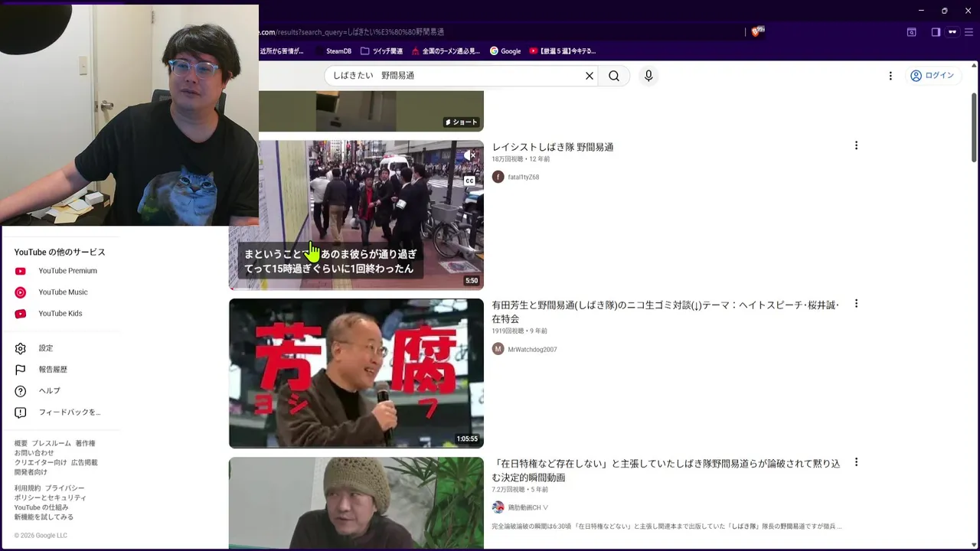The image size is (980, 551).
Task: Open お問い合わせ footer link
Action: [x=34, y=453]
